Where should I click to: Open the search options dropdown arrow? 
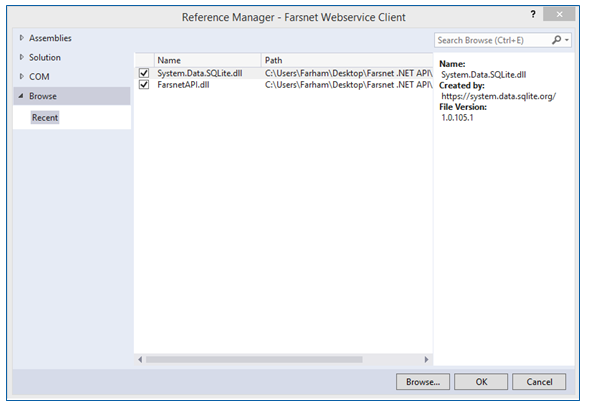coord(567,40)
